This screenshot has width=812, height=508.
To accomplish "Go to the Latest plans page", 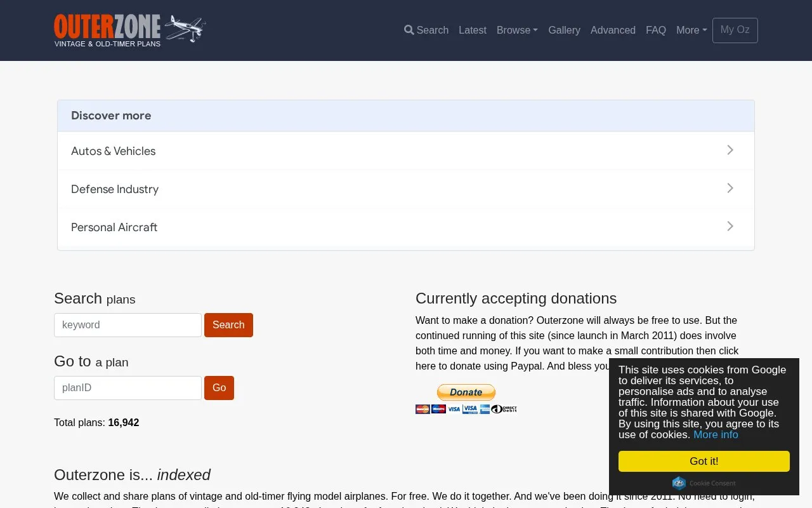I will click(473, 30).
